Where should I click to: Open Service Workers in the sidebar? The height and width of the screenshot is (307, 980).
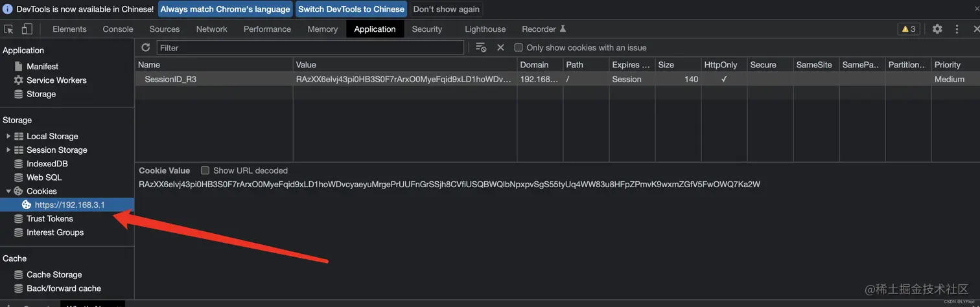click(56, 80)
